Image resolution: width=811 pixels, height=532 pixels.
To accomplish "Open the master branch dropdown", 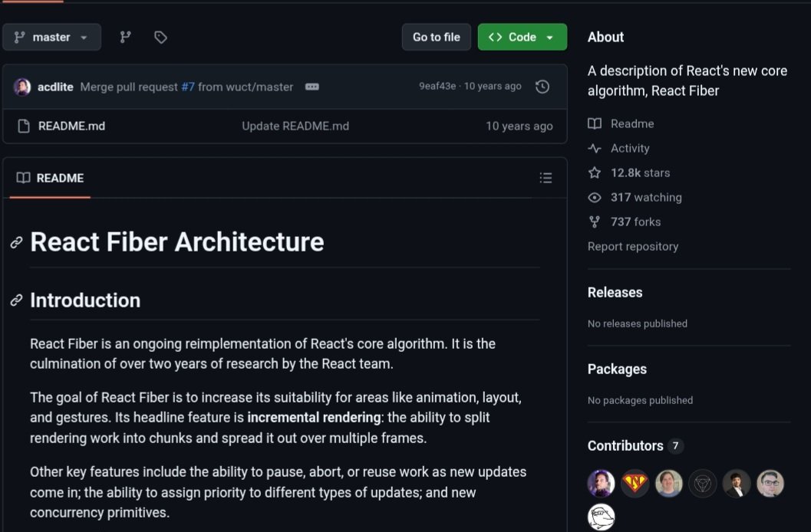I will pos(51,38).
